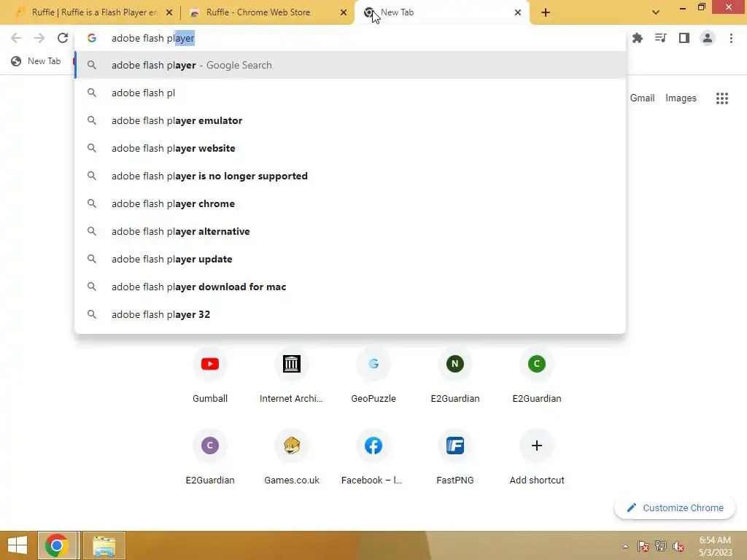Open the GeoPuzzle shortcut
This screenshot has height=560, width=747.
tap(373, 376)
